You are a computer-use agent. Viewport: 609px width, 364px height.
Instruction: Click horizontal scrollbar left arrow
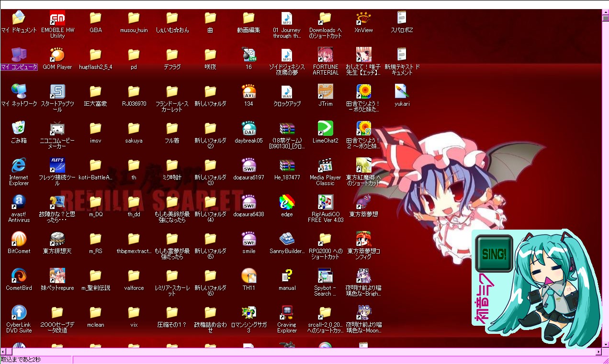(3, 352)
